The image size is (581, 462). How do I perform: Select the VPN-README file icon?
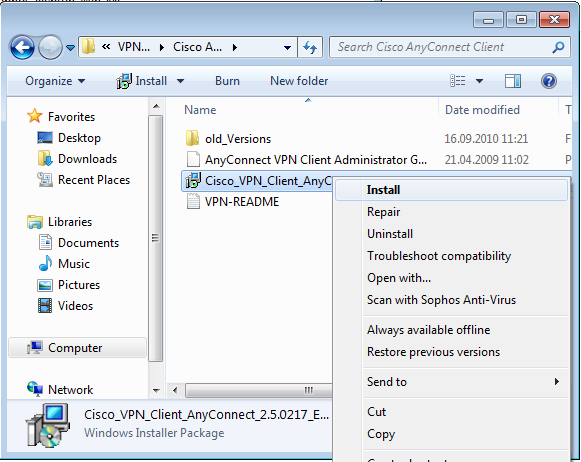193,201
